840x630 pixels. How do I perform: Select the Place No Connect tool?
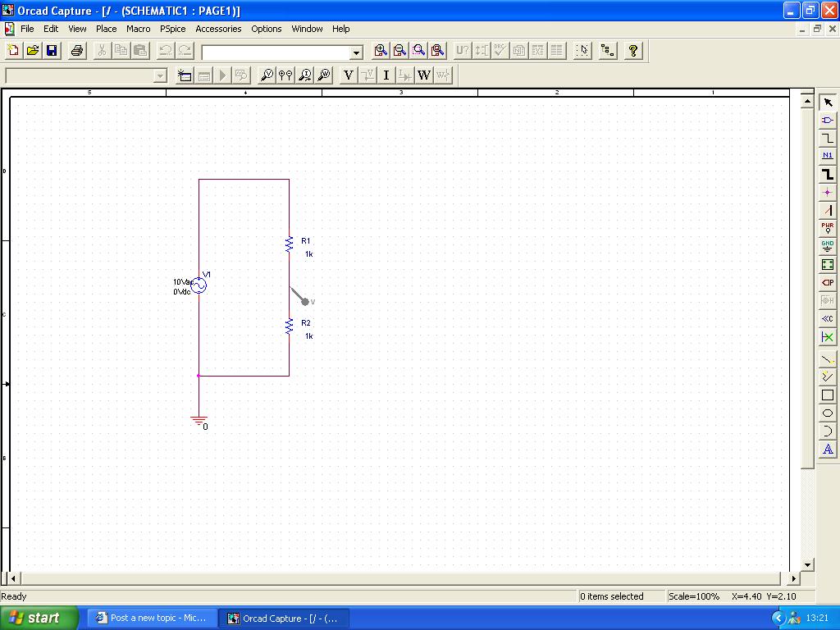point(828,337)
